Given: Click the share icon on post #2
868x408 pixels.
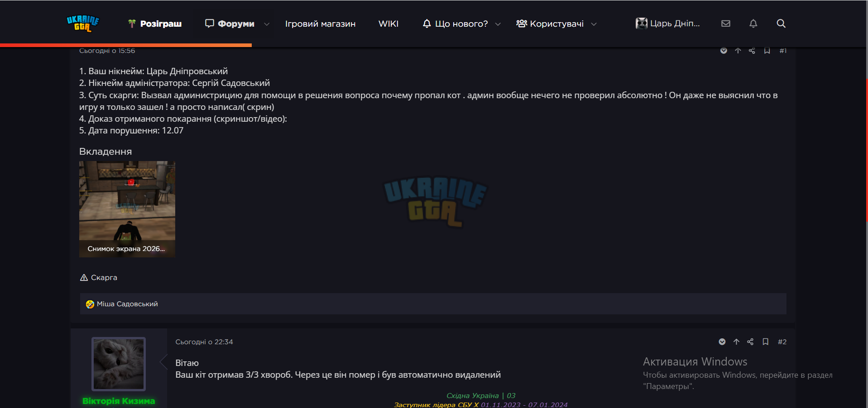Looking at the screenshot, I should pos(750,342).
